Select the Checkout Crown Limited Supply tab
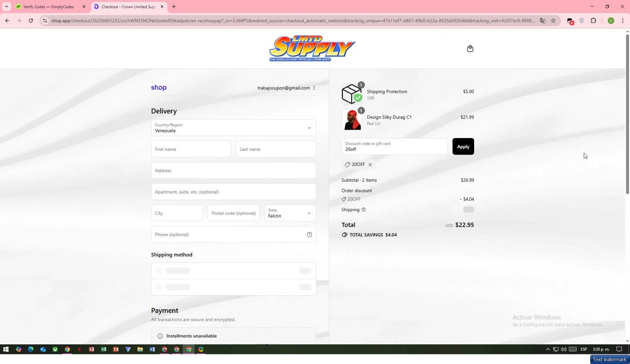This screenshot has height=364, width=630. pos(128,7)
